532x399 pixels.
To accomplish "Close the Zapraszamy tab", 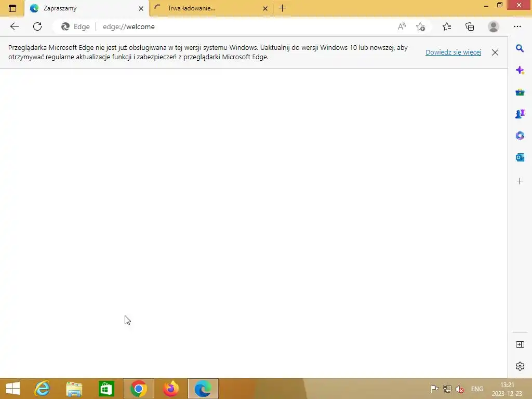I will (x=141, y=8).
